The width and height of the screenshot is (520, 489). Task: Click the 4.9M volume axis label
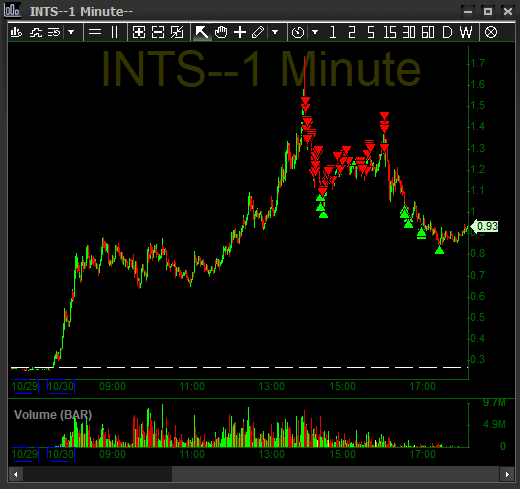(x=494, y=424)
